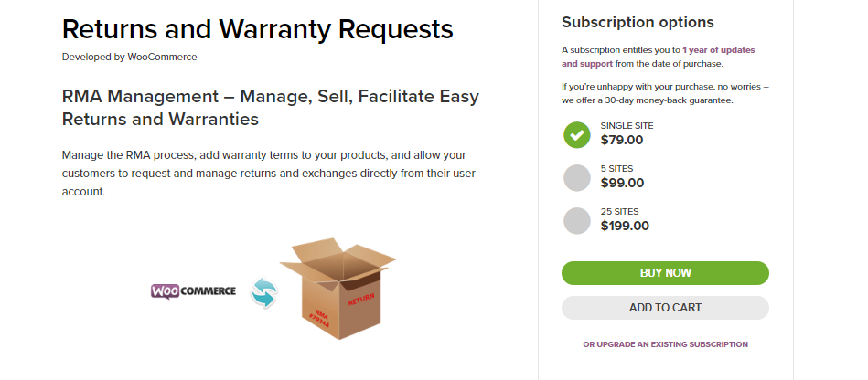
Task: Click the green checkmark for Single Site
Action: pos(577,134)
